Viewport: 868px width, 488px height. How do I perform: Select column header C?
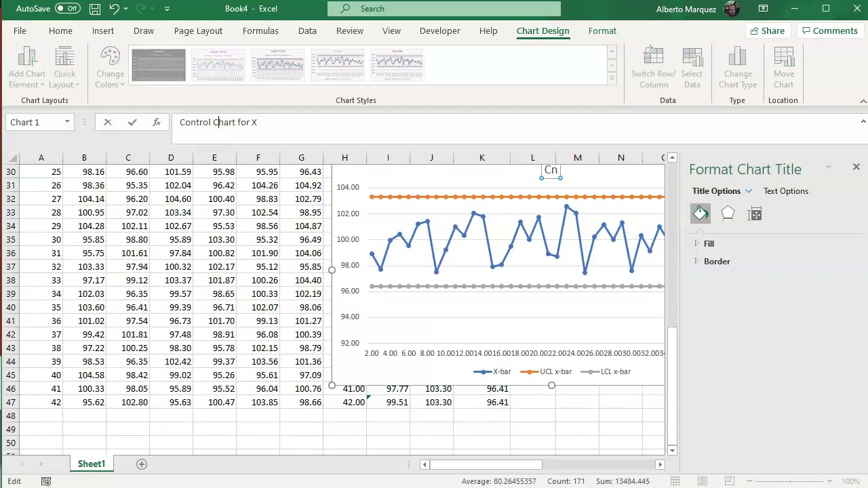pos(127,158)
